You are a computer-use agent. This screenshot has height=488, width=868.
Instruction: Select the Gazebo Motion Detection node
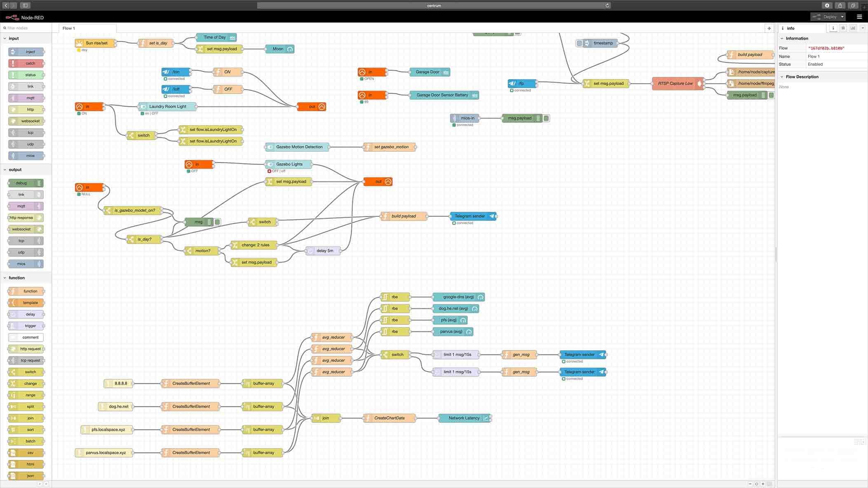point(297,147)
